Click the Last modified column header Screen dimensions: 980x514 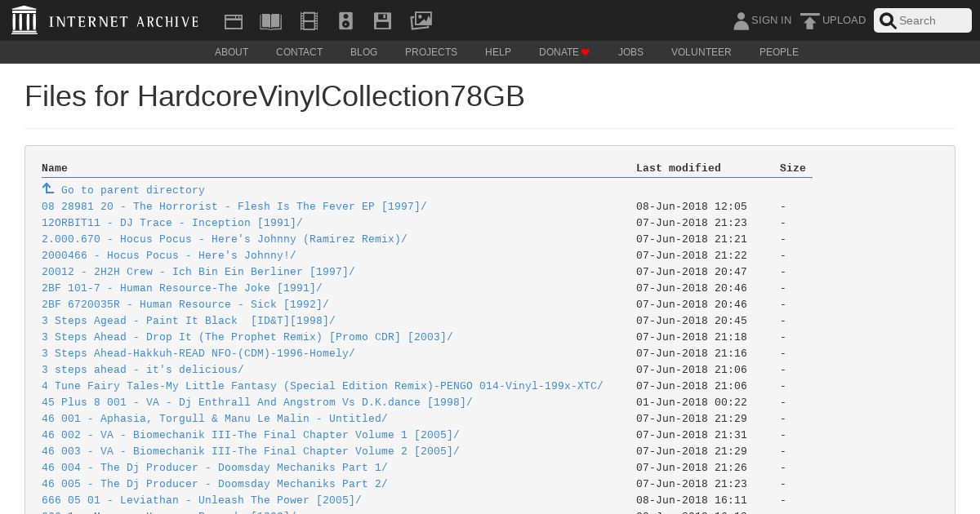point(679,168)
